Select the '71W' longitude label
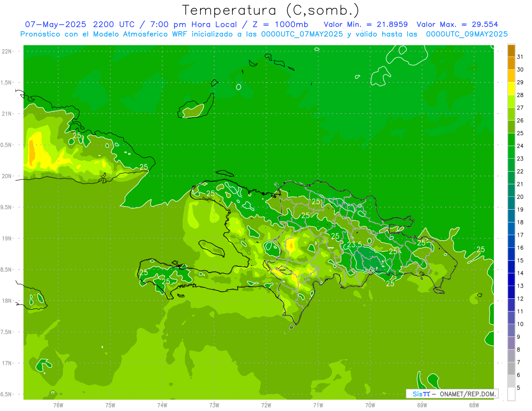This screenshot has width=532, height=411. [x=318, y=405]
